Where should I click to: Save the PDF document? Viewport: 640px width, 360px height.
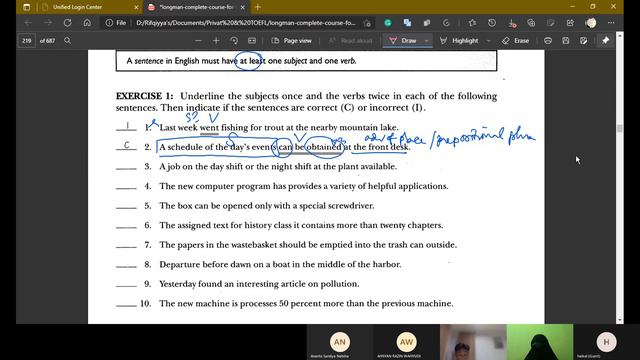tap(566, 40)
